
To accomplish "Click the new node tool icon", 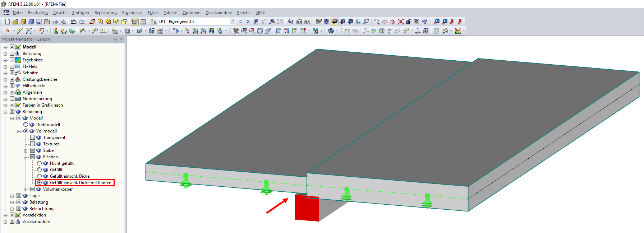I will 7,31.
